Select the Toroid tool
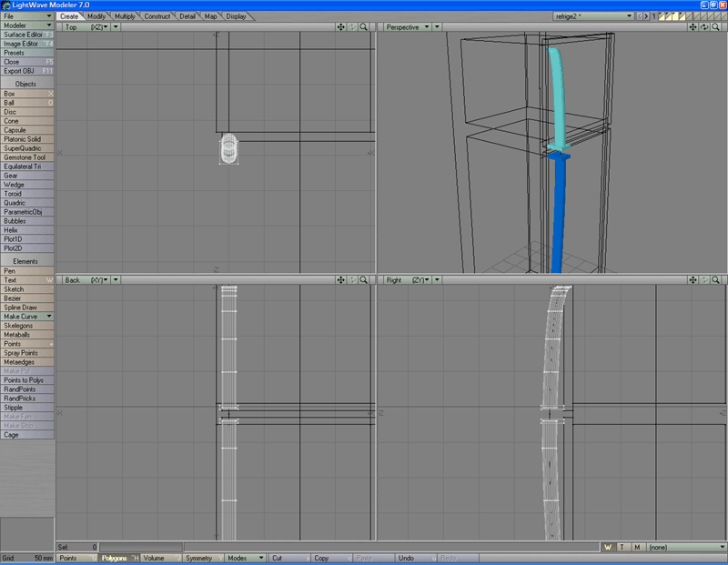This screenshot has width=728, height=565. coord(27,194)
